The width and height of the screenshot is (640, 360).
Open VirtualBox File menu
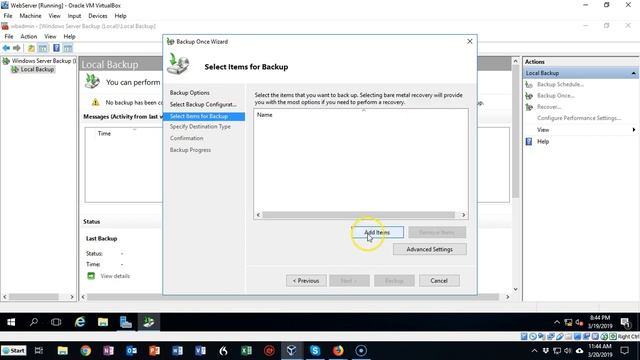pos(8,16)
